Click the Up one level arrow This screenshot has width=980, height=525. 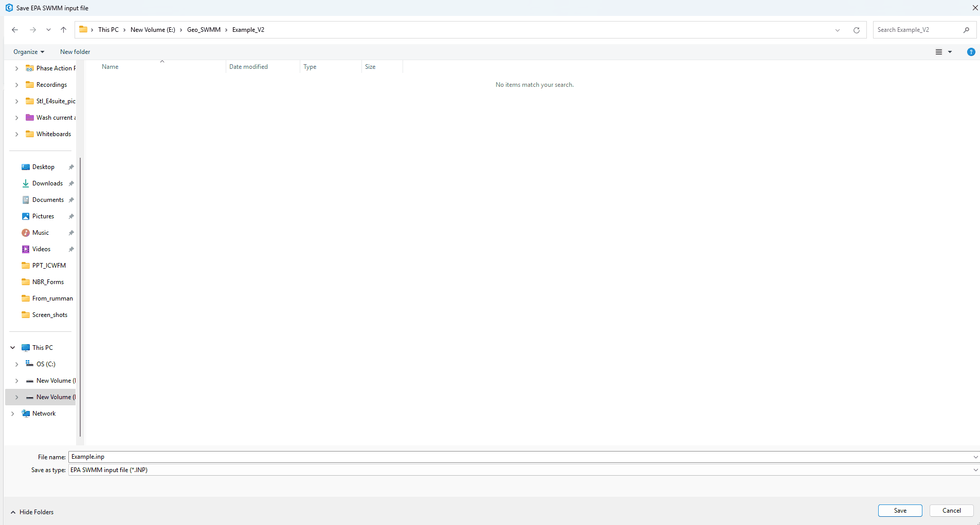pos(63,29)
